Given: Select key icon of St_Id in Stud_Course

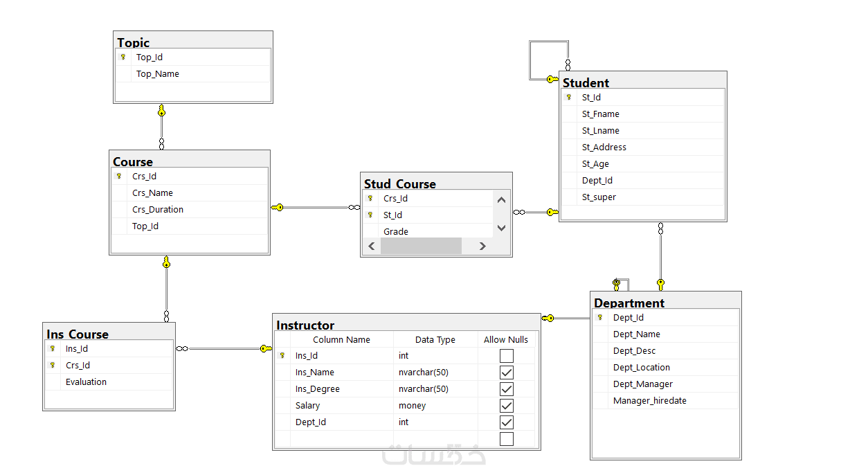Looking at the screenshot, I should click(x=370, y=215).
